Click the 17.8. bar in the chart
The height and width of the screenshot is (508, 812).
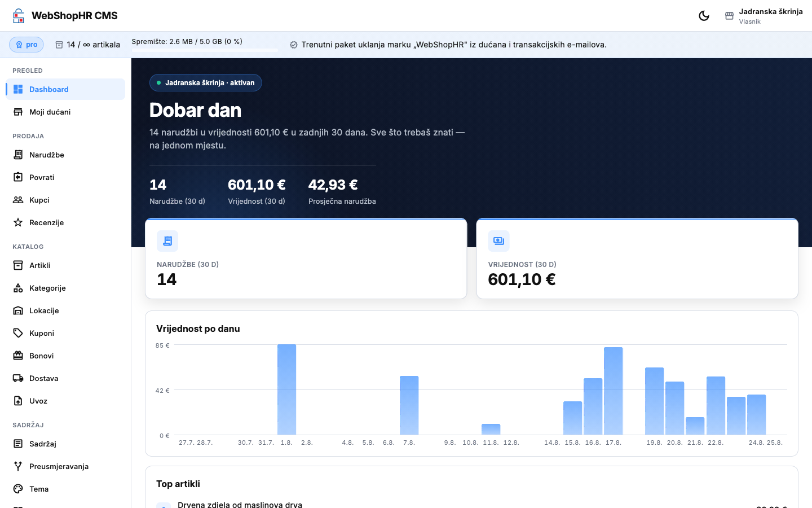tap(613, 391)
